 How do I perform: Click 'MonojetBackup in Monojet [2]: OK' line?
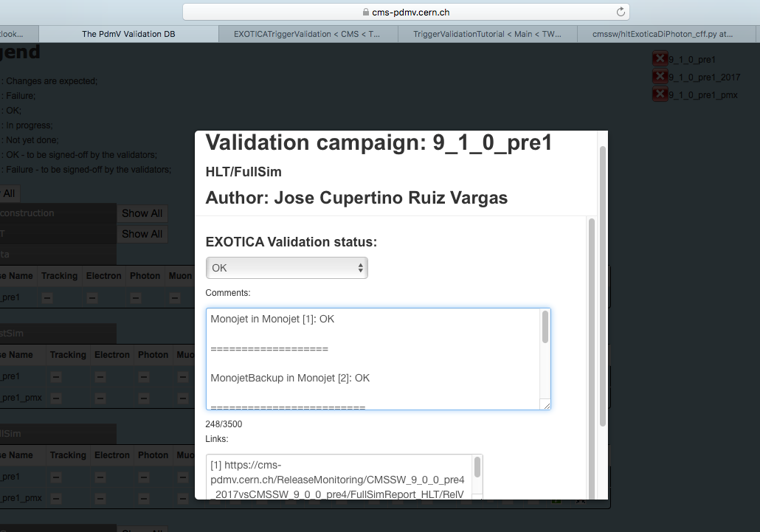tap(290, 378)
